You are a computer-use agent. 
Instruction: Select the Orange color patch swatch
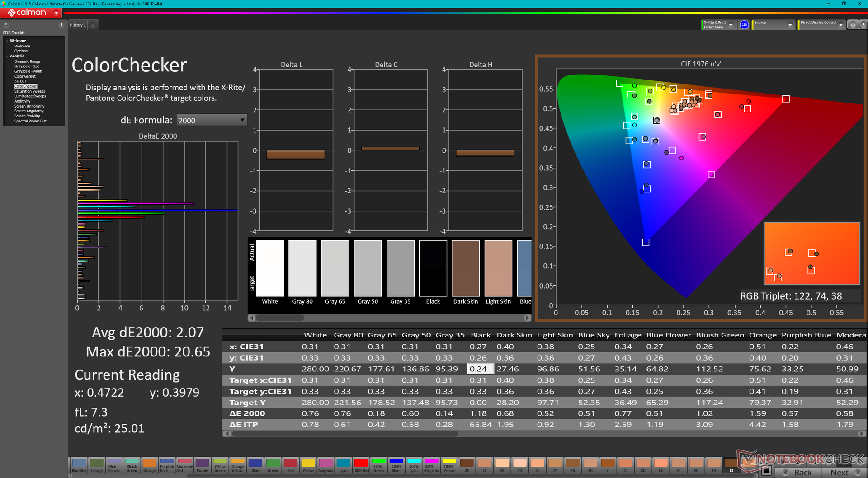click(x=149, y=465)
